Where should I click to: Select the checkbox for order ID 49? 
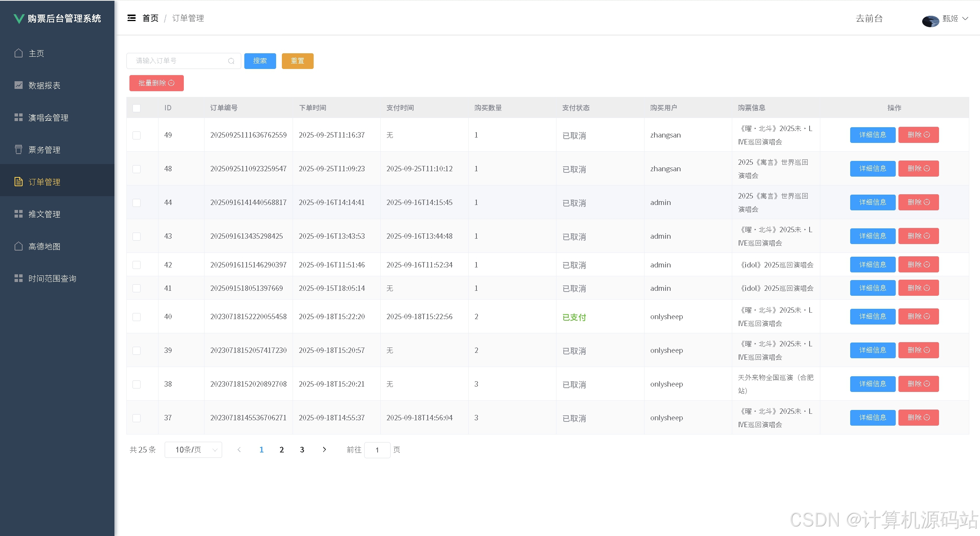click(136, 135)
